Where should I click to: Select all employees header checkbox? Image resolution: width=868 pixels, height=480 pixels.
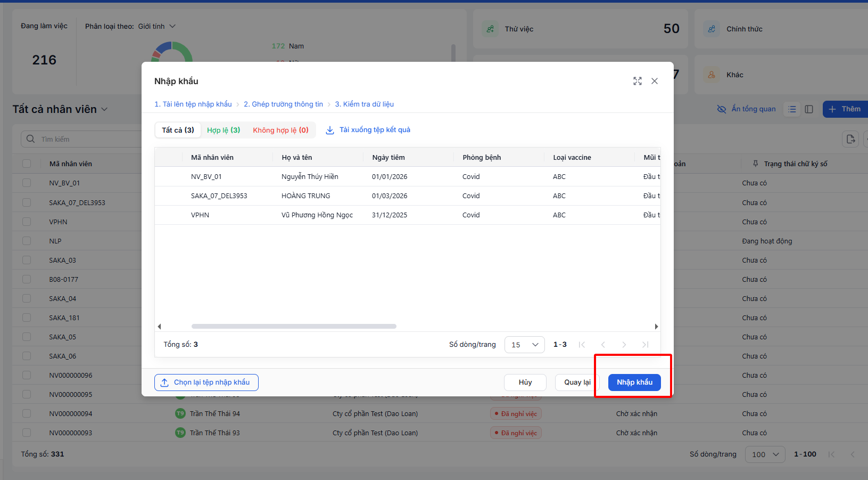(x=27, y=164)
